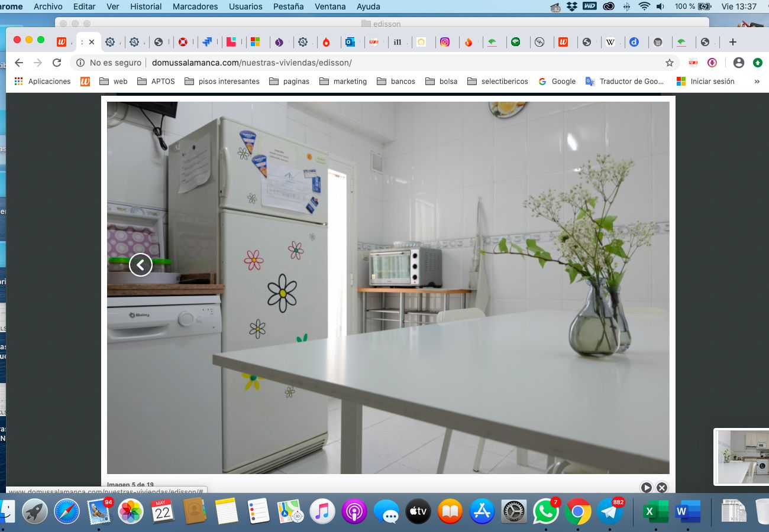Click the address bar URL field
This screenshot has width=769, height=532.
[x=374, y=63]
